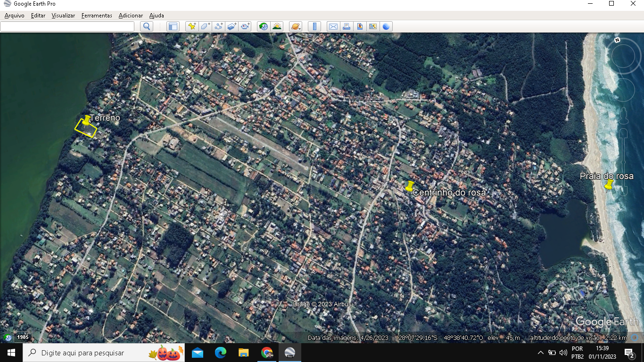Open the Windows Start menu
Screen dimensions: 644x362
(11, 353)
